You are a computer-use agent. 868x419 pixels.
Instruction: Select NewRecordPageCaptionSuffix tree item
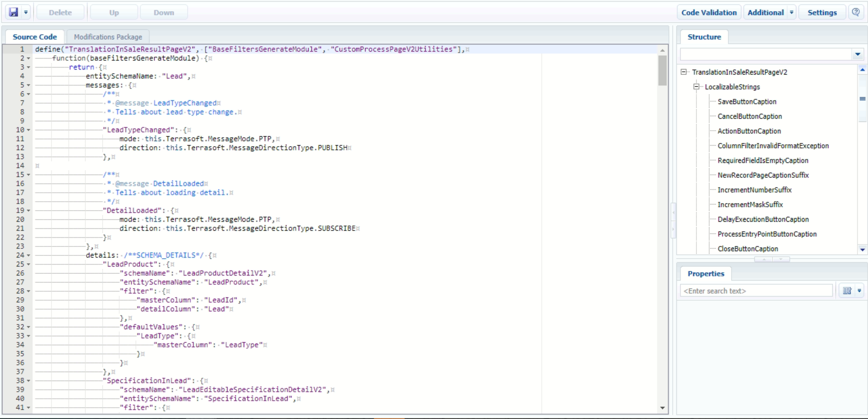click(763, 175)
